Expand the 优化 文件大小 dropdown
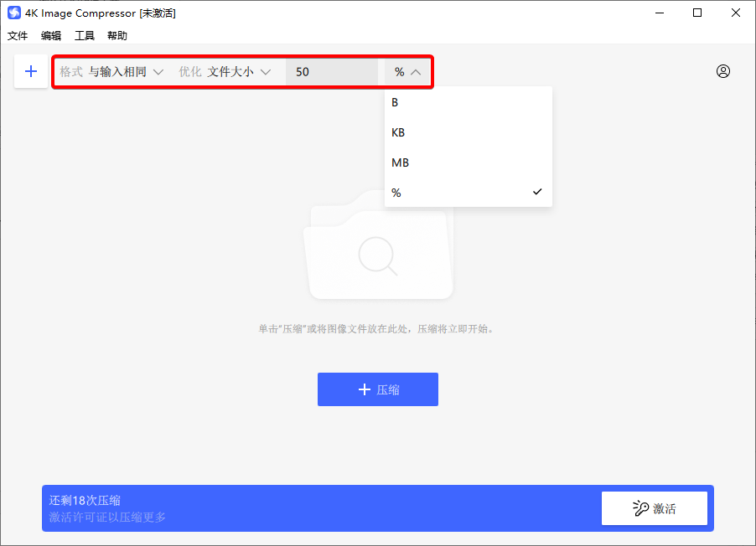The height and width of the screenshot is (546, 756). click(225, 72)
